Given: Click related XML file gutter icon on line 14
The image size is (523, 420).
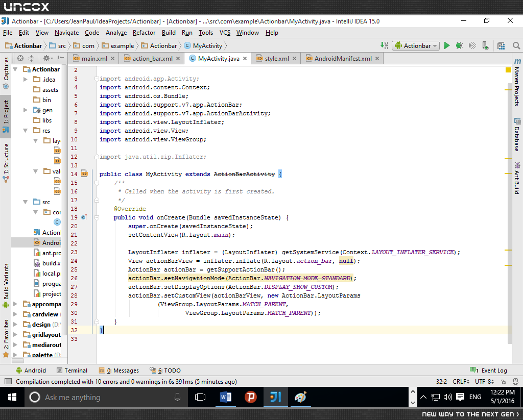Looking at the screenshot, I should click(84, 174).
